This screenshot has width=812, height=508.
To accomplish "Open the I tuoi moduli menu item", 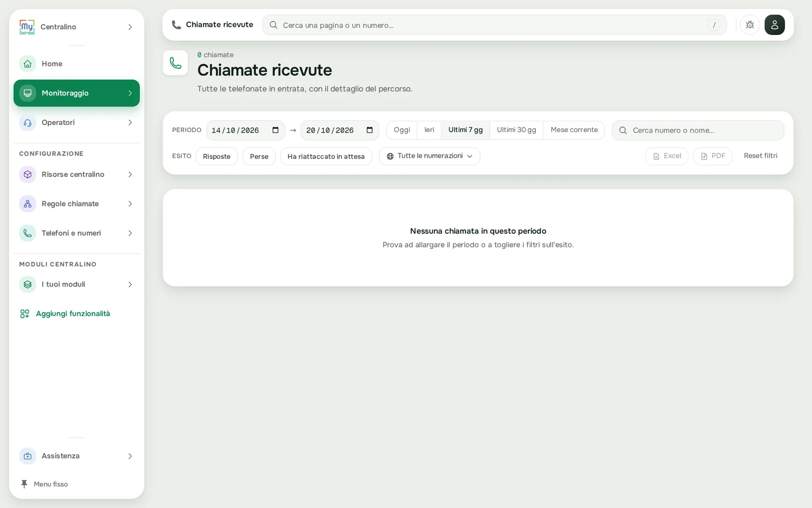I will point(77,284).
